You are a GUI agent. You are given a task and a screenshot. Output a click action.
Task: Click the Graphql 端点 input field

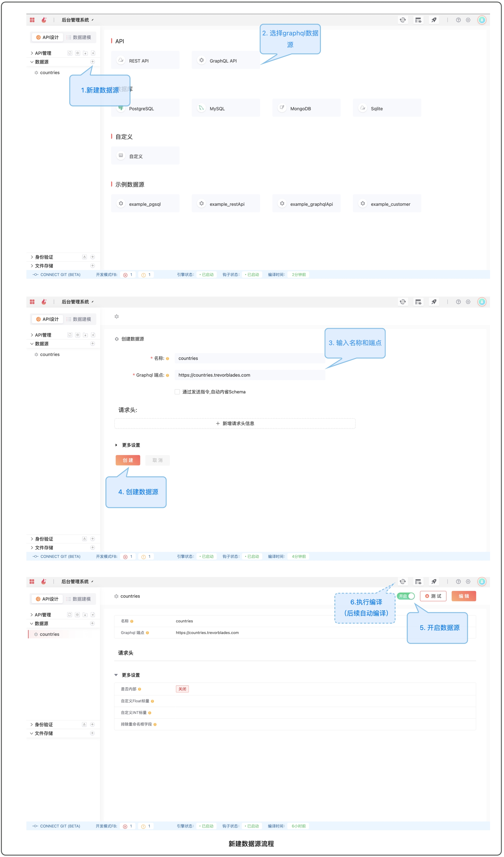click(x=250, y=375)
